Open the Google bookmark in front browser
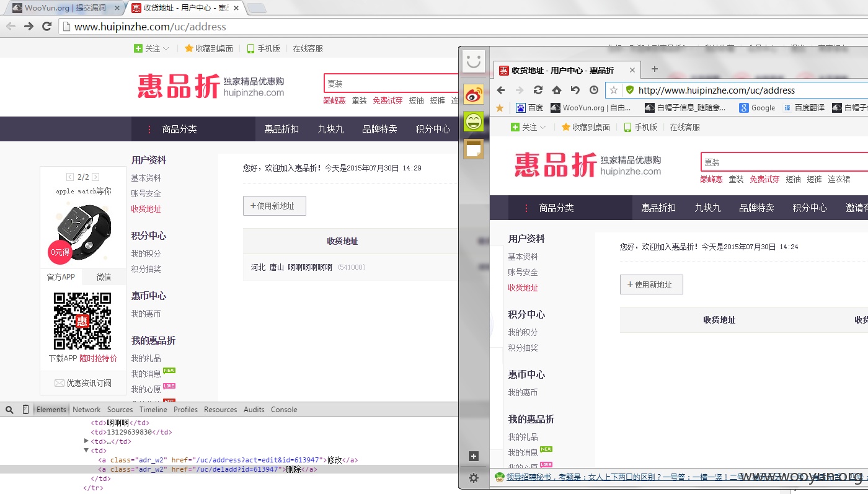Image resolution: width=868 pixels, height=494 pixels. coord(757,108)
